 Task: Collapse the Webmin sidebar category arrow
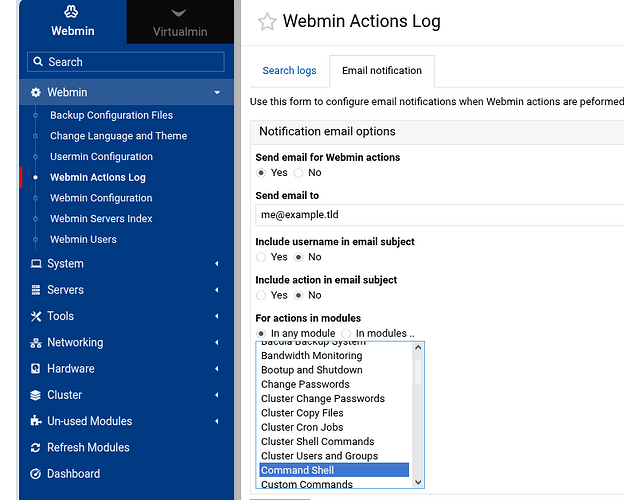[217, 93]
